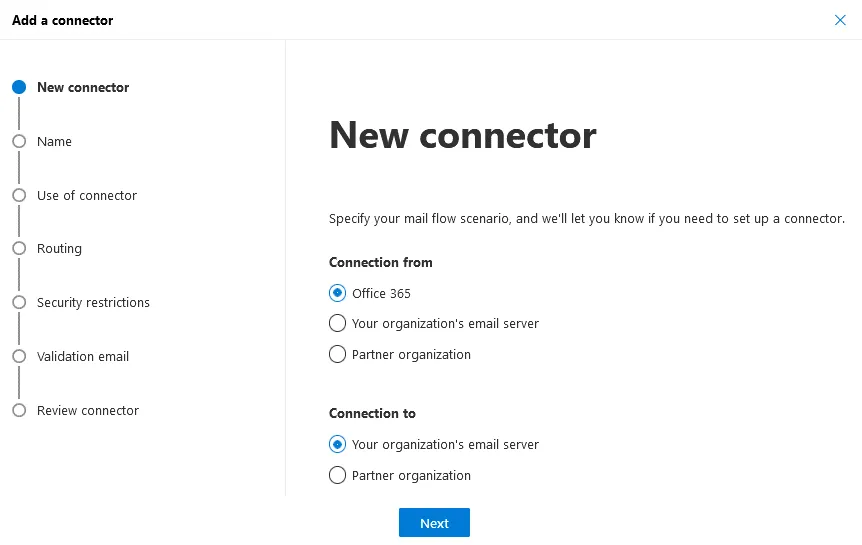The width and height of the screenshot is (862, 545).
Task: Open the Routing step label
Action: pos(59,248)
